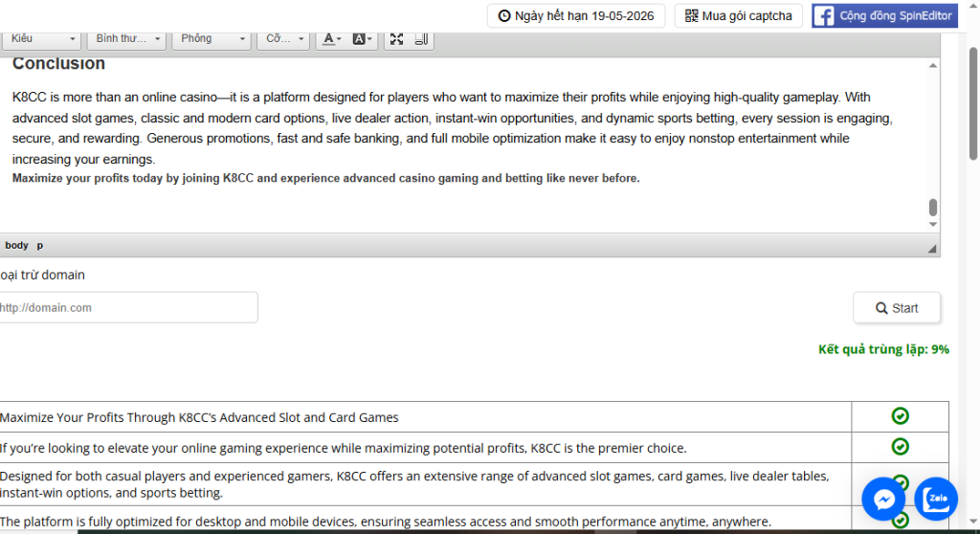Focus the domain exclusion input field
The width and height of the screenshot is (980, 534).
(x=128, y=307)
